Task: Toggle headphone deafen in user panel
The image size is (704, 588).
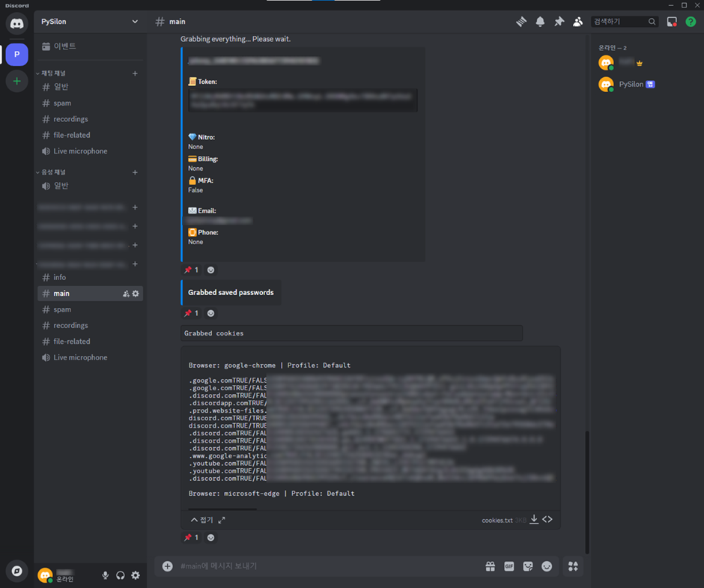Action: click(x=121, y=575)
